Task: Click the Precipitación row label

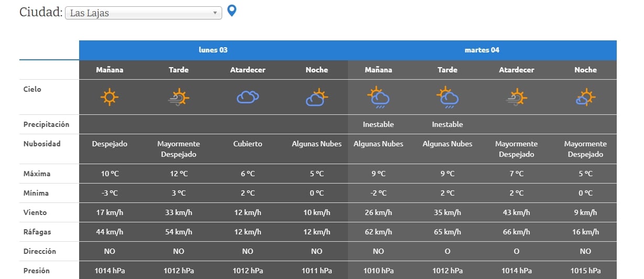Action: pyautogui.click(x=46, y=124)
